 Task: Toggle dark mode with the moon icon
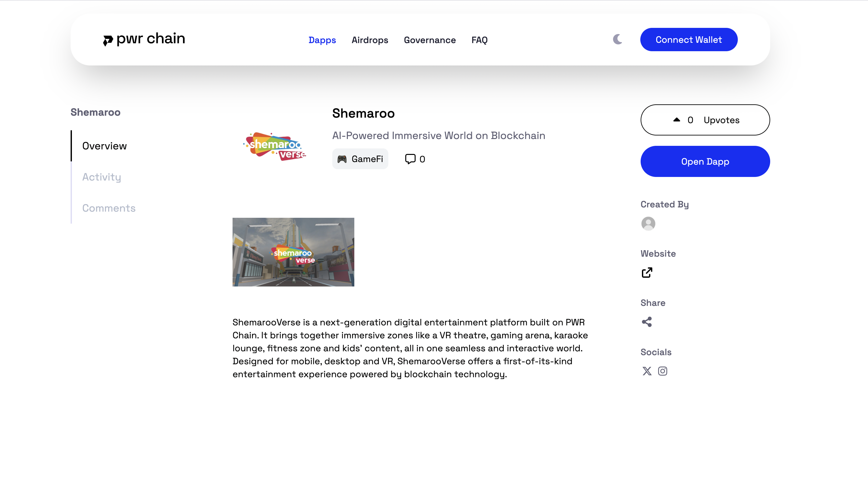click(617, 40)
